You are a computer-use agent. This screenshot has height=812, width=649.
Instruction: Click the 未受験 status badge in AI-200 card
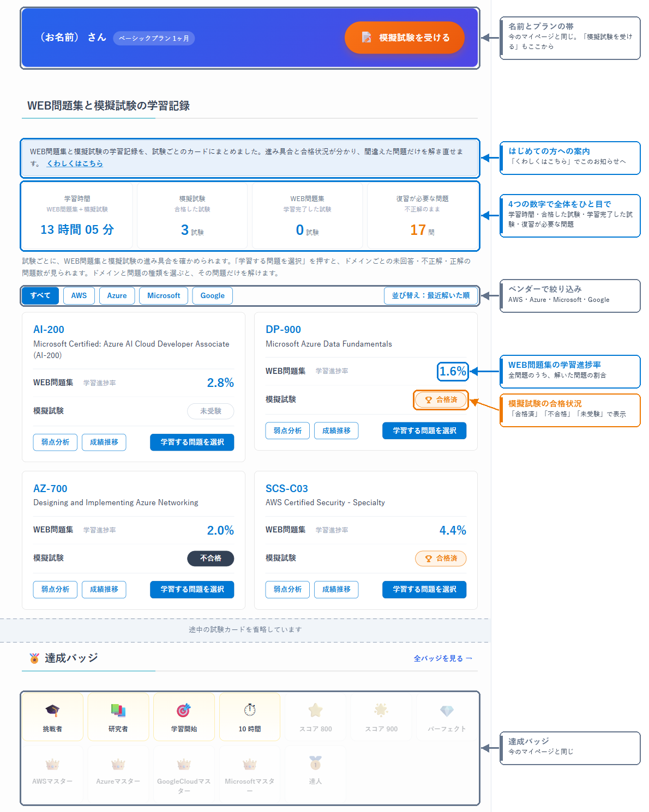point(211,411)
